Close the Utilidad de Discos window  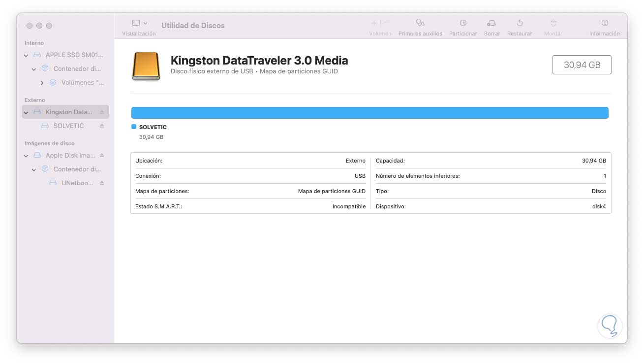click(x=30, y=26)
